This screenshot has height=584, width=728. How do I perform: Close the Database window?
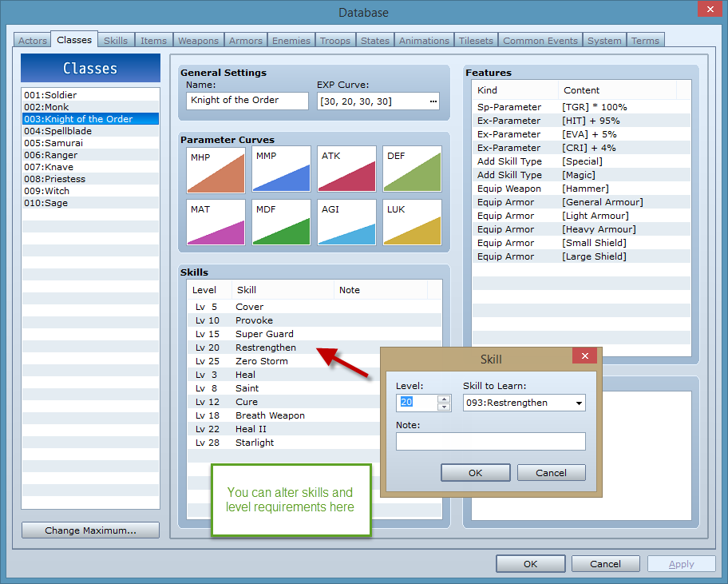pyautogui.click(x=710, y=9)
